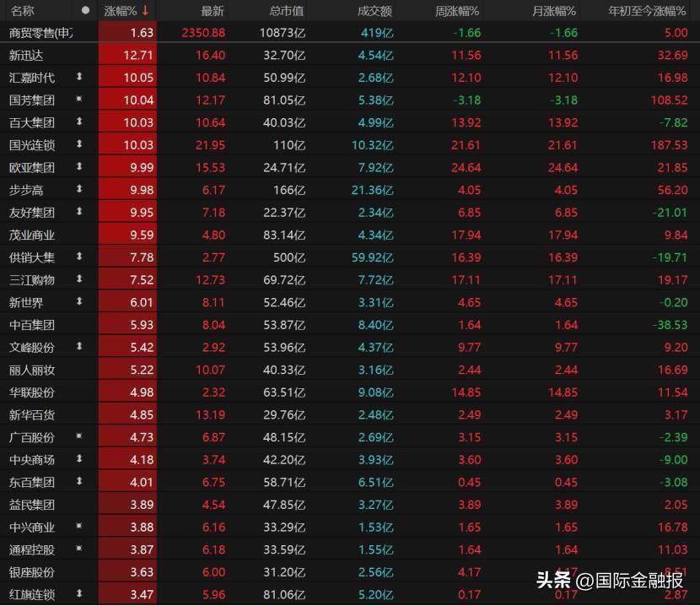Click the turnover value 59.92亿
This screenshot has height=606, width=700.
pos(373,257)
